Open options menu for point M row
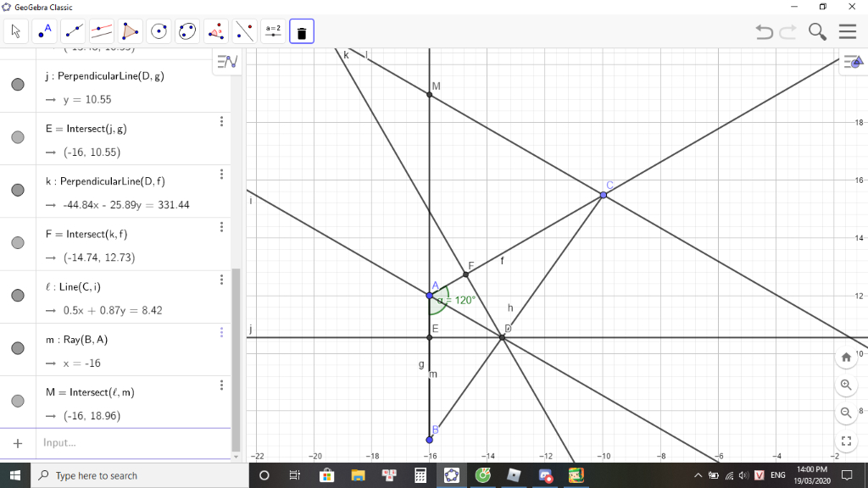This screenshot has width=868, height=488. tap(221, 385)
